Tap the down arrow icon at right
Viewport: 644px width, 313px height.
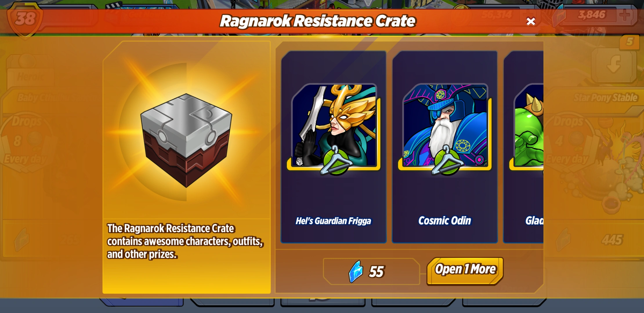614,64
